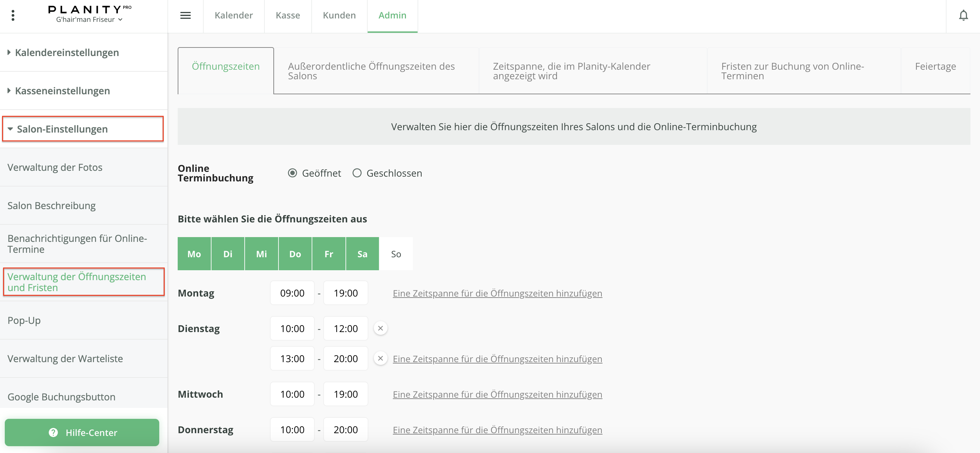This screenshot has height=453, width=980.
Task: Expand Kalendereinstellungen section
Action: coord(67,53)
